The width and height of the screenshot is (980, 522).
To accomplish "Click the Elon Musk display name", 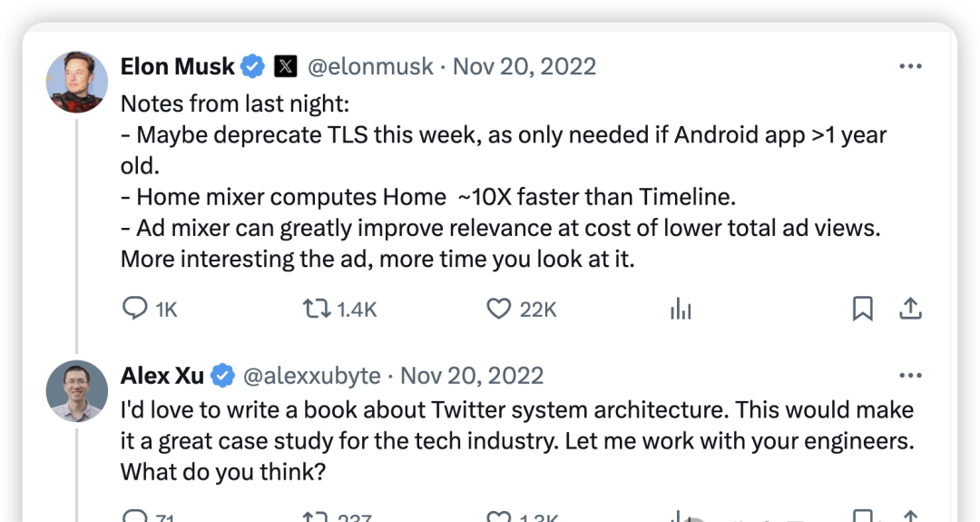I will click(x=178, y=66).
